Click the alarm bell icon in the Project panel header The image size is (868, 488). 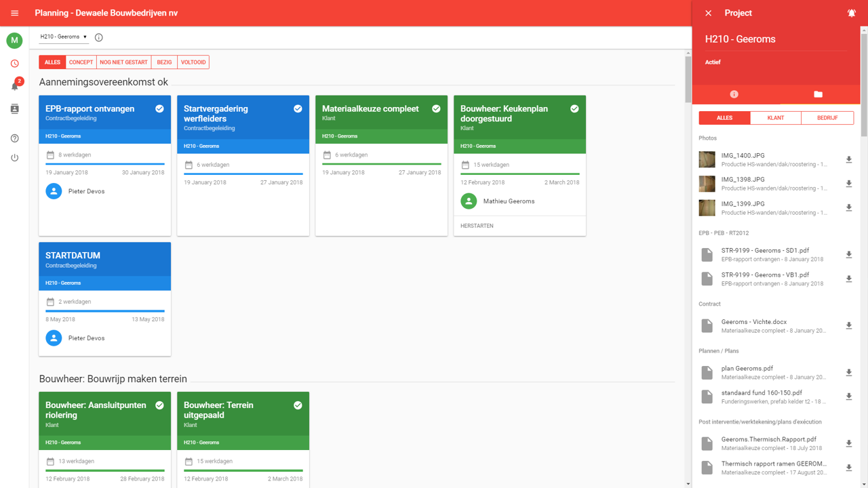(x=851, y=13)
